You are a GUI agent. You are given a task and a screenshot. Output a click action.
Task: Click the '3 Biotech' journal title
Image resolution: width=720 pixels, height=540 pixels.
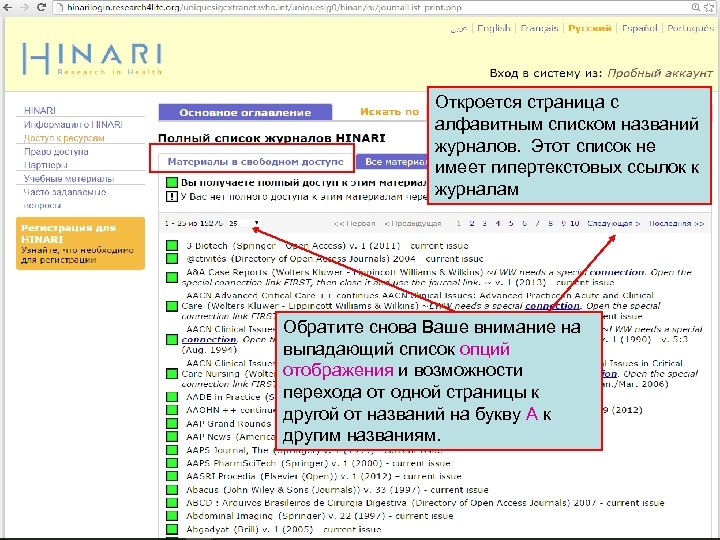pyautogui.click(x=207, y=246)
